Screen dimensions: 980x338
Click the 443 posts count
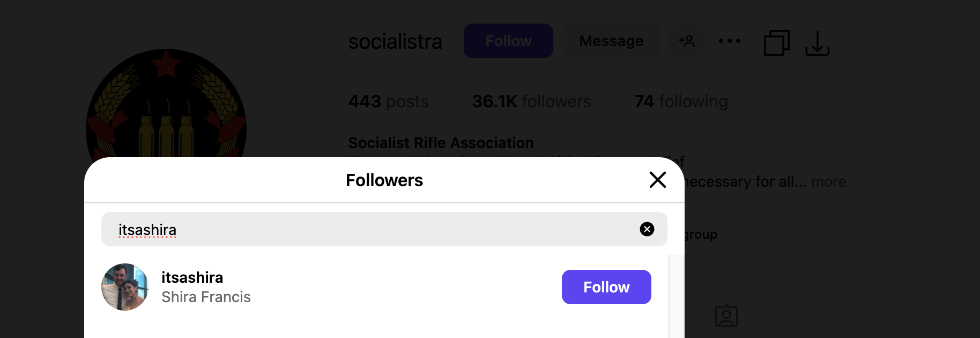388,101
